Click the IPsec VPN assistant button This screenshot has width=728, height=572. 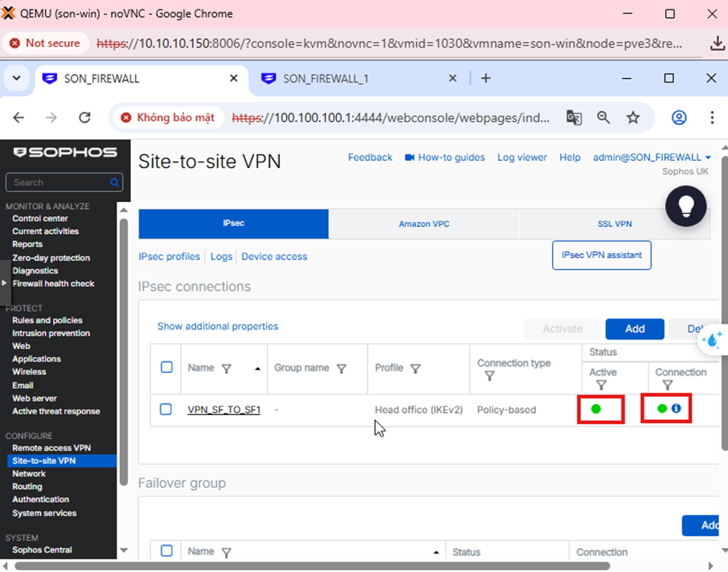coord(601,256)
